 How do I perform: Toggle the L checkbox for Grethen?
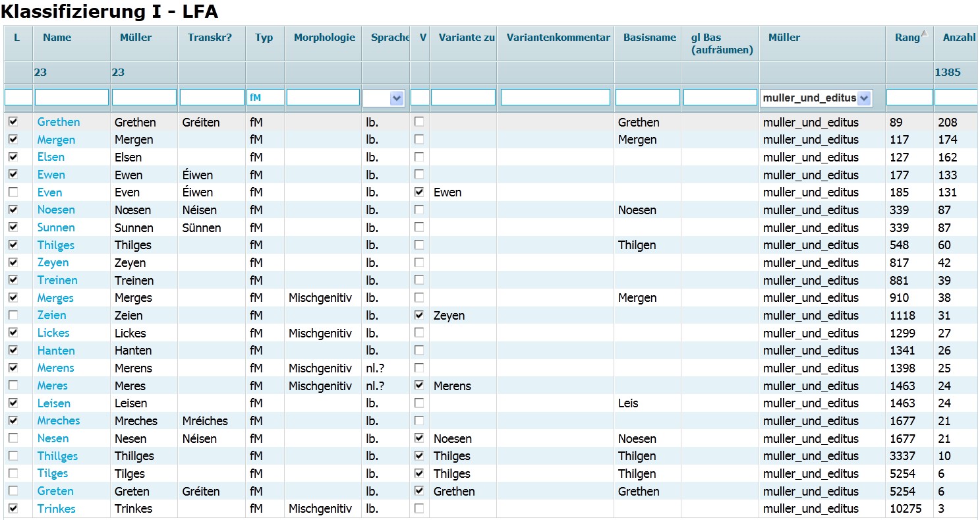click(13, 122)
